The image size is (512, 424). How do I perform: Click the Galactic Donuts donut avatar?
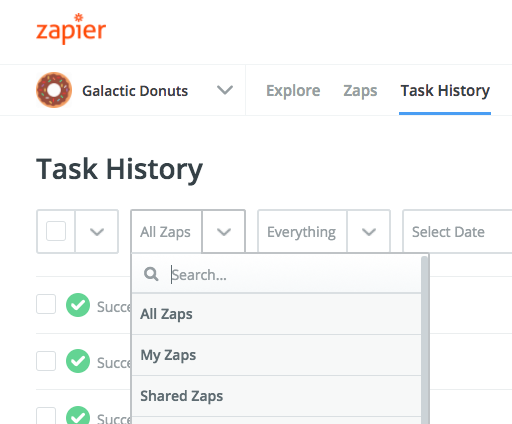(54, 90)
